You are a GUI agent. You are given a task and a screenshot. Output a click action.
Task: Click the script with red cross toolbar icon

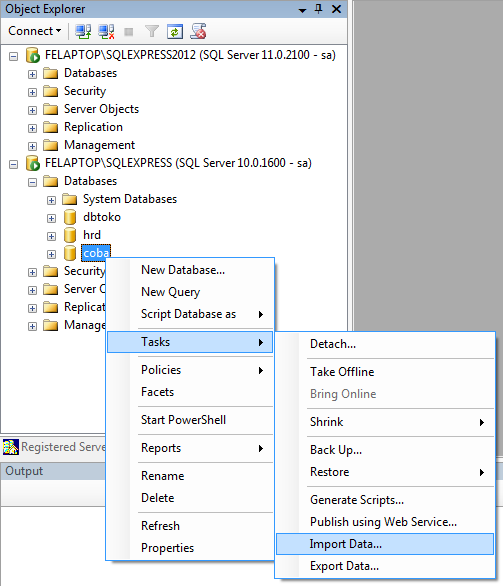click(198, 31)
